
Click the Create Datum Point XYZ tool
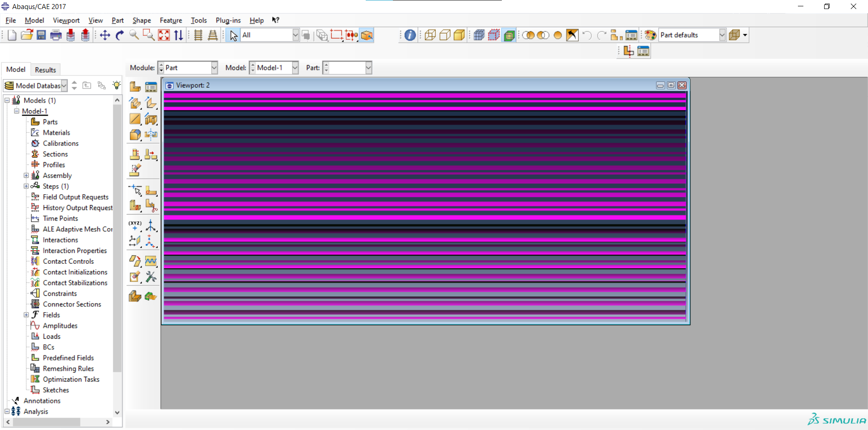[135, 225]
